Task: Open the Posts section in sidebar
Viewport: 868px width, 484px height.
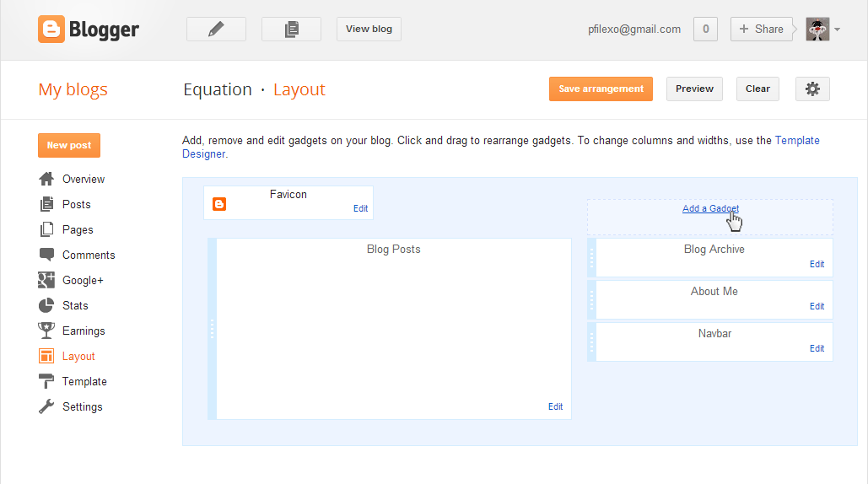Action: tap(76, 204)
